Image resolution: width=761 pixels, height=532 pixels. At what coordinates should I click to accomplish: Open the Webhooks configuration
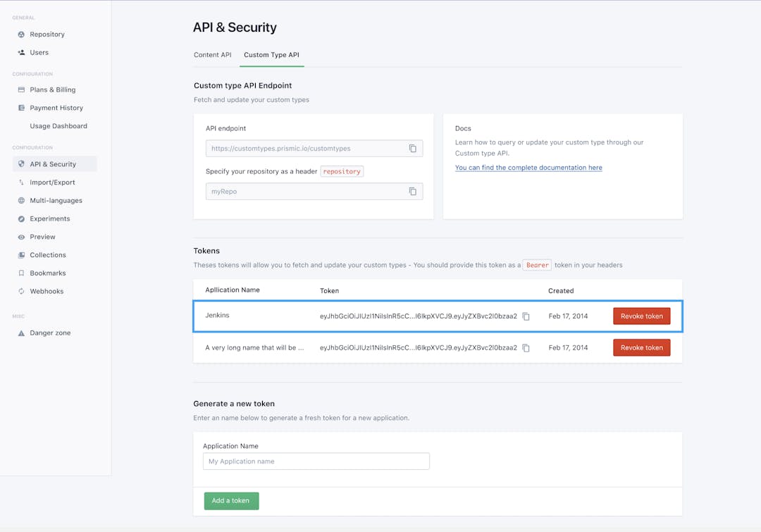coord(47,291)
